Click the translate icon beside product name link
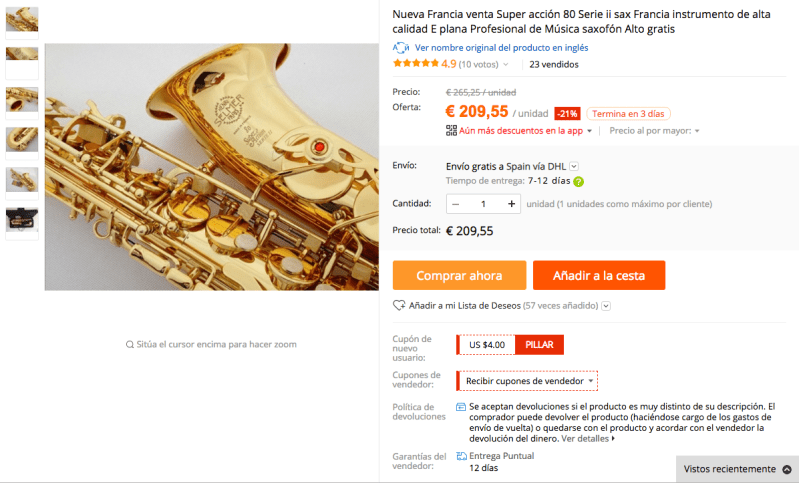The width and height of the screenshot is (799, 483). point(400,47)
